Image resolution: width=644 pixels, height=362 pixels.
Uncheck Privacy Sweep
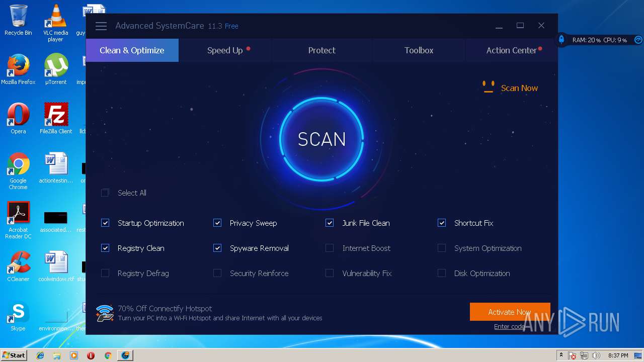point(217,223)
